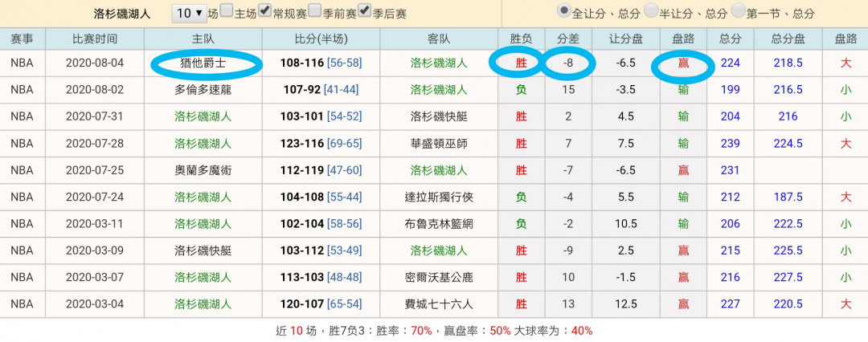Open the 密爾沃基公鹿 team link

(x=439, y=277)
